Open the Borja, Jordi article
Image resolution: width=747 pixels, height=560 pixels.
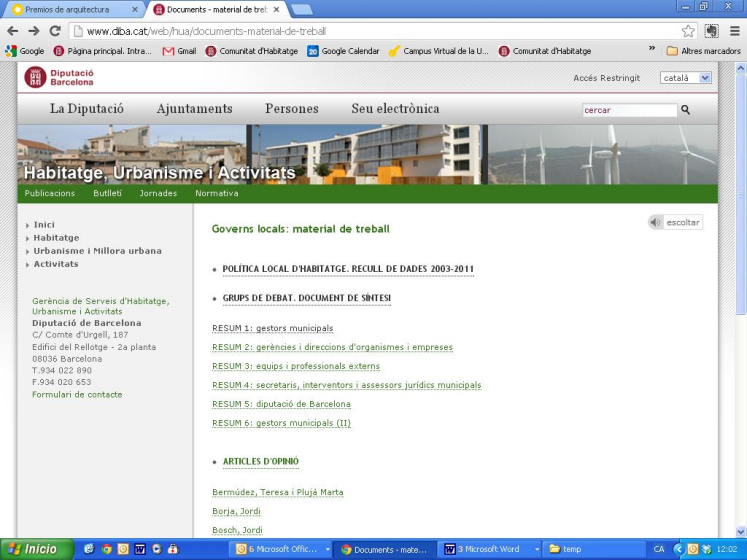click(x=236, y=511)
